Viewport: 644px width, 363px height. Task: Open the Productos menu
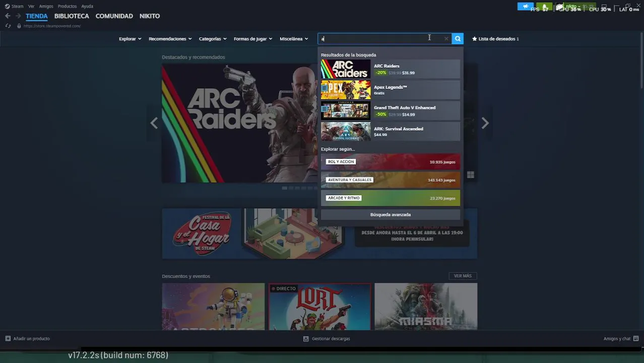[67, 7]
